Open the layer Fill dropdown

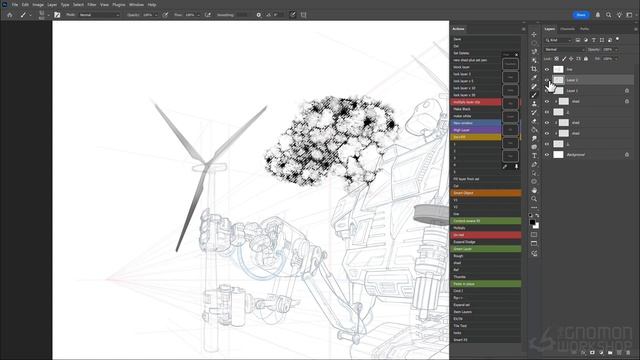pos(616,59)
